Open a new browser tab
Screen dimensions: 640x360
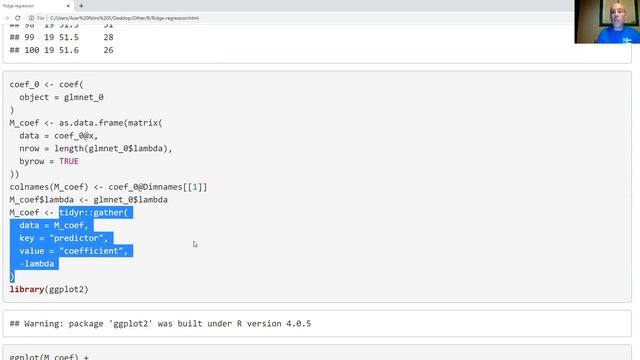[81, 6]
